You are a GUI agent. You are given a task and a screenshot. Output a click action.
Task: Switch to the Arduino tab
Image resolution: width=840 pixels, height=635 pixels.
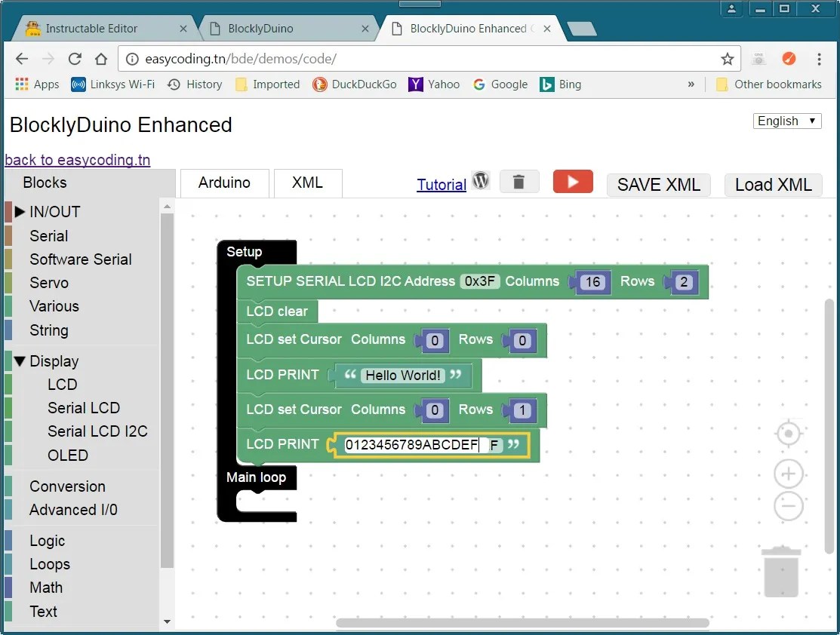(x=224, y=183)
